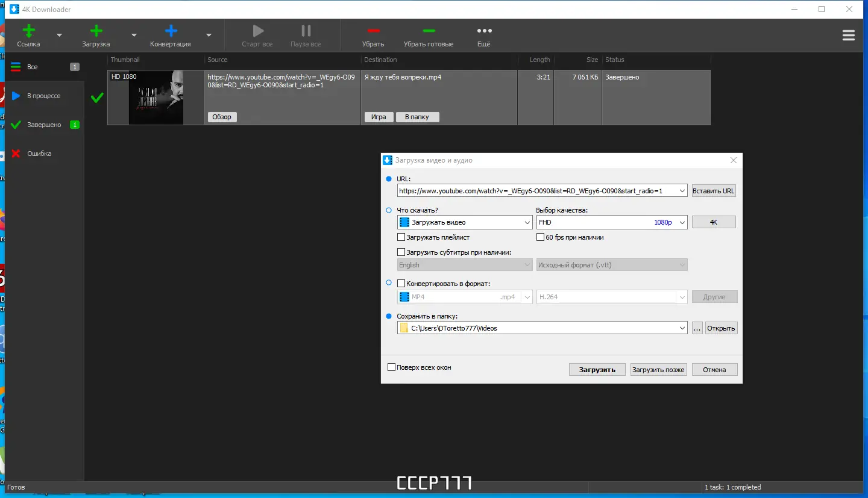This screenshot has height=498, width=868.
Task: Click the Загрузить позже button
Action: coord(658,370)
